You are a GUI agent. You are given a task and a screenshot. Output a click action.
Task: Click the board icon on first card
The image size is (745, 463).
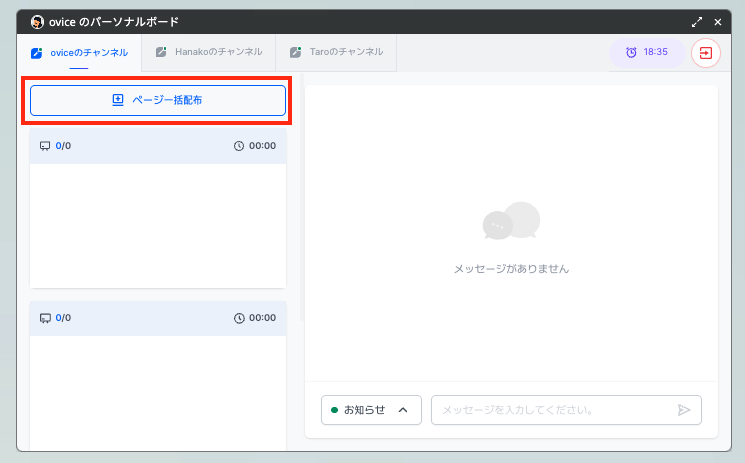click(x=45, y=146)
